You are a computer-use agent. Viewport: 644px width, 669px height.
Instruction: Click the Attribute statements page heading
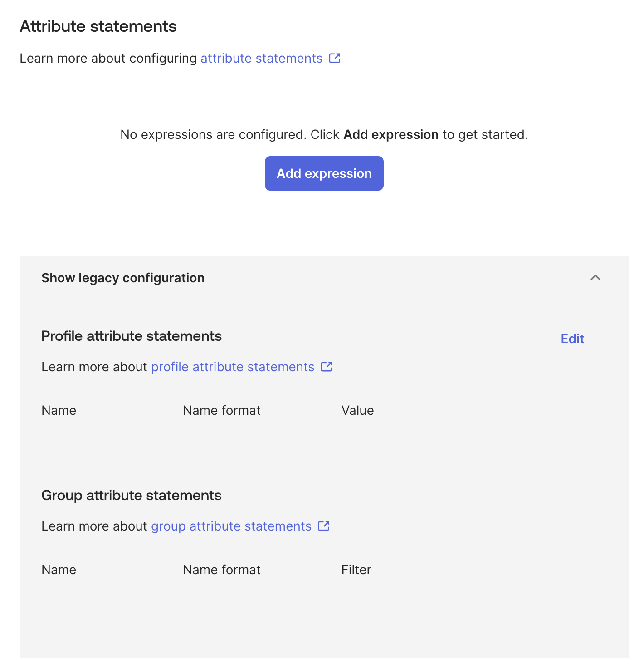pos(98,26)
